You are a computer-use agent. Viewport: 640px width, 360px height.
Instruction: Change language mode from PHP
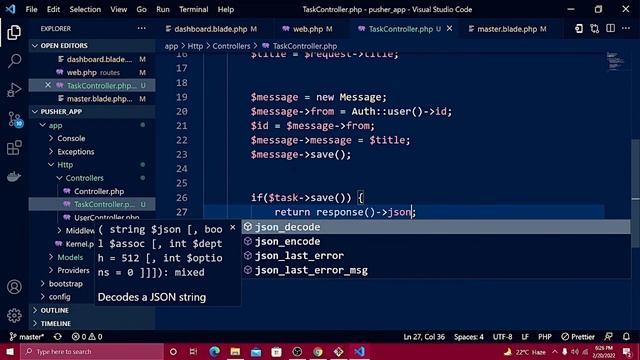tap(544, 337)
